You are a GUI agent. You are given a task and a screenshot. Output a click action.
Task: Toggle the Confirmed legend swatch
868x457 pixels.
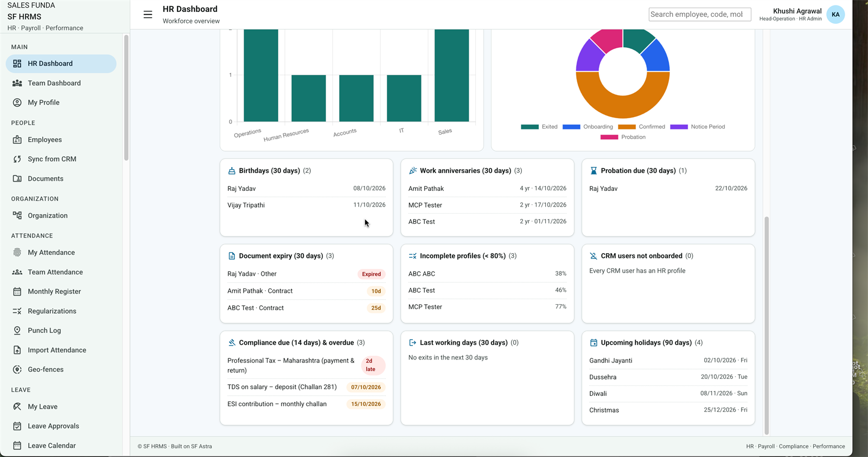pyautogui.click(x=627, y=127)
